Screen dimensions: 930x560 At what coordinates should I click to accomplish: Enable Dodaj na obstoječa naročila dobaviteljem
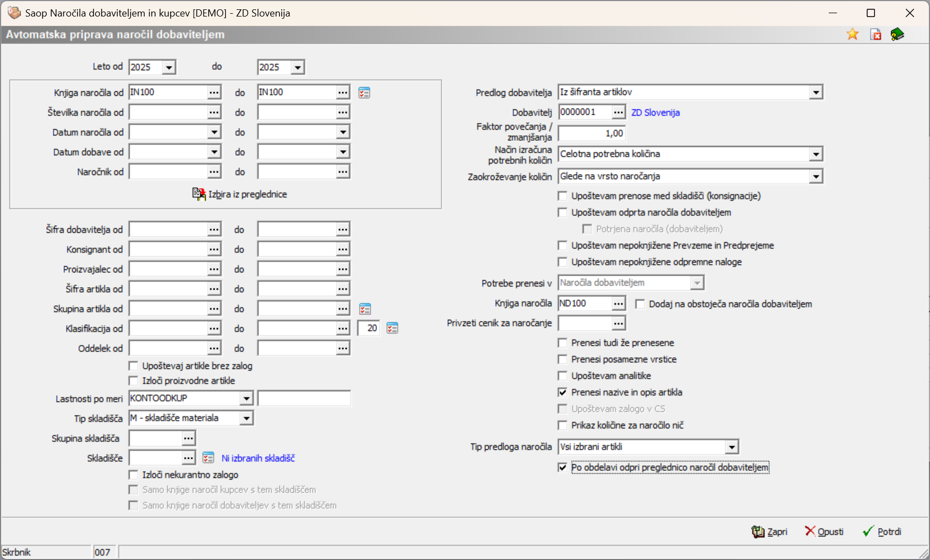pos(640,304)
